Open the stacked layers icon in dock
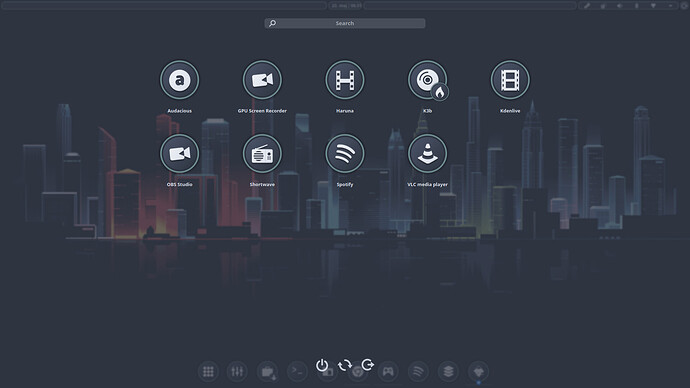This screenshot has width=690, height=388. point(448,372)
